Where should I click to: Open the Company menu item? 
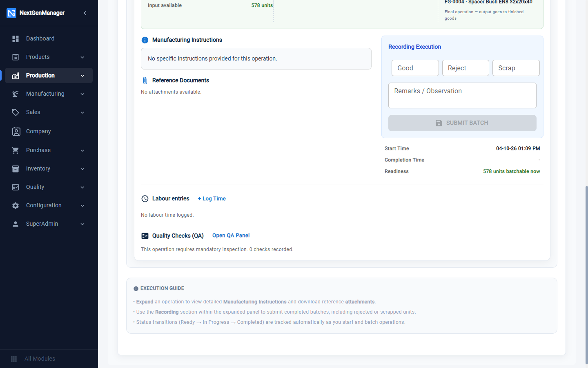[x=49, y=131]
